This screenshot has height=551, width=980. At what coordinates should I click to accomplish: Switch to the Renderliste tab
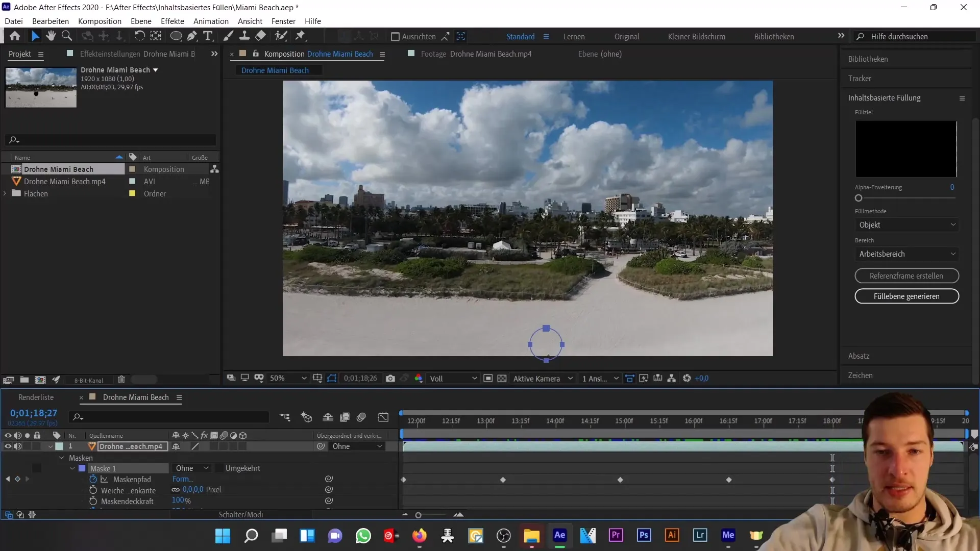click(x=36, y=397)
